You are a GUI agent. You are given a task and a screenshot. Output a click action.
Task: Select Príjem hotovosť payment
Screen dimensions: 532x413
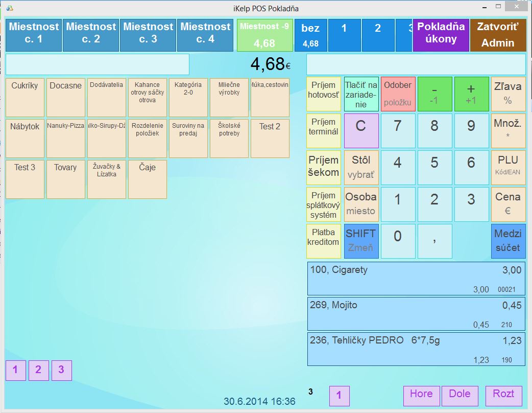323,94
